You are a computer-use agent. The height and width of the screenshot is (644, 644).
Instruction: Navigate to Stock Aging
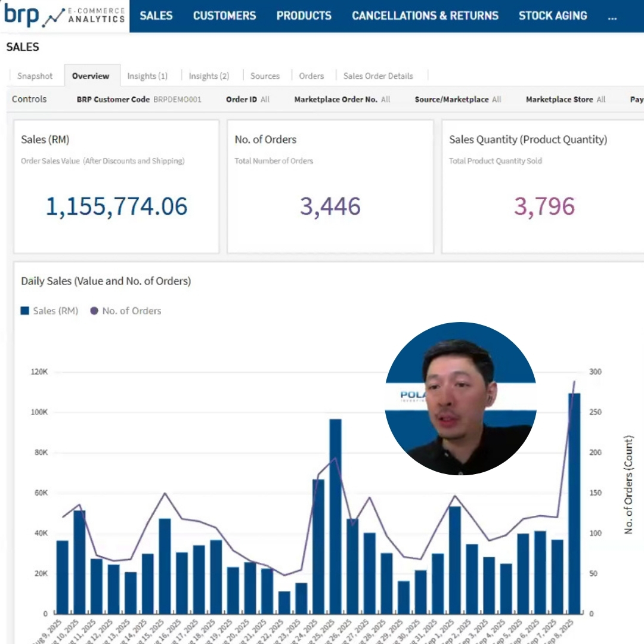[x=552, y=16]
